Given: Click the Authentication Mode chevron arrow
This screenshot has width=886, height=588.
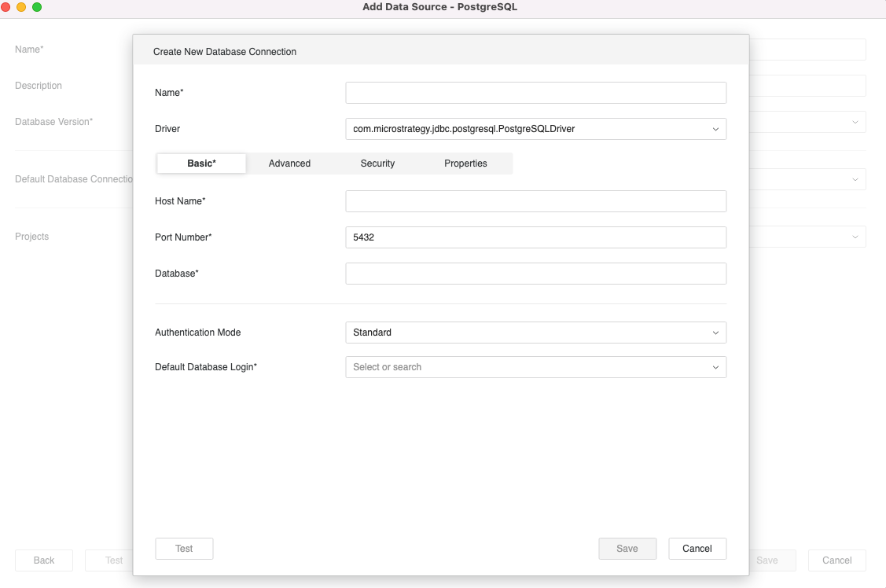Looking at the screenshot, I should [715, 333].
